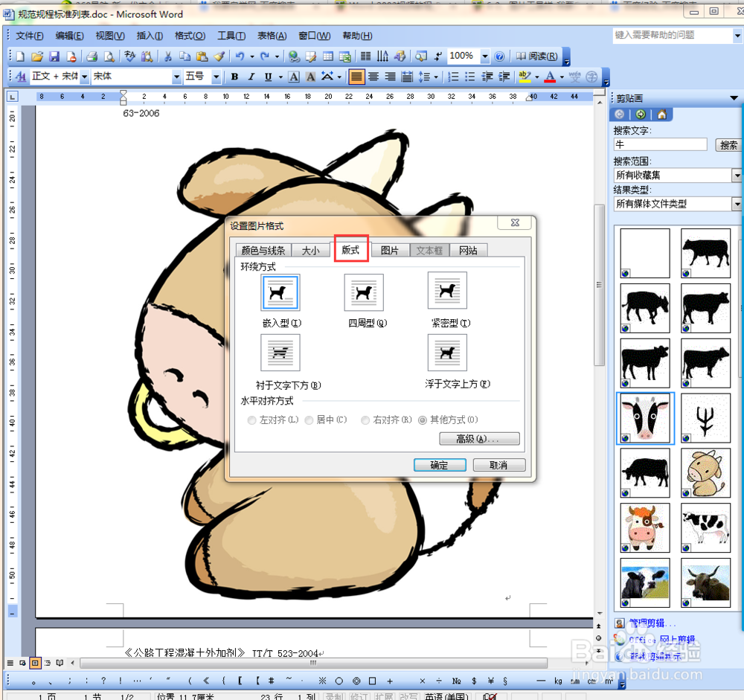Screen dimensions: 744x700
Task: Open the Format menu
Action: (190, 36)
